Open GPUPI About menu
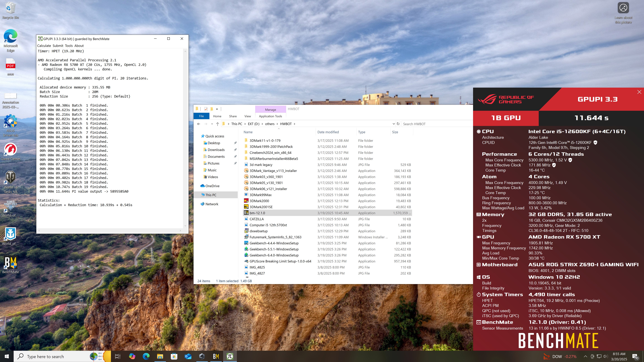The width and height of the screenshot is (644, 362). (79, 46)
